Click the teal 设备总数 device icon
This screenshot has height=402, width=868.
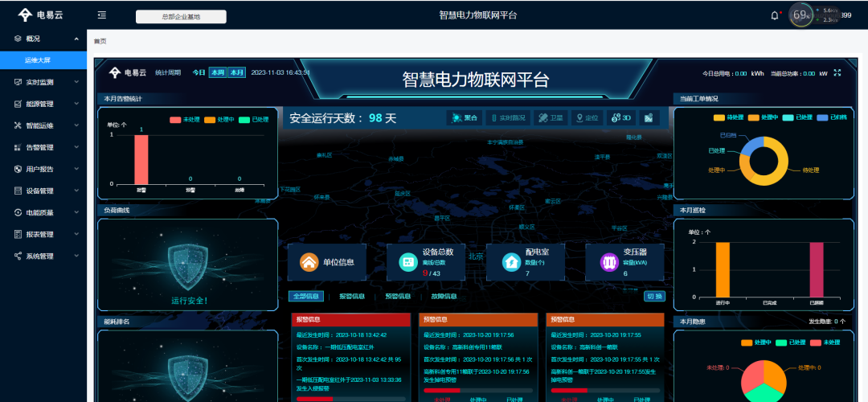408,262
